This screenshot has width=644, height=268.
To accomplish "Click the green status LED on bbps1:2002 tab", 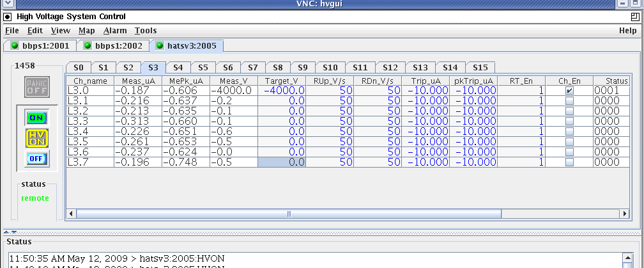I will tap(88, 45).
